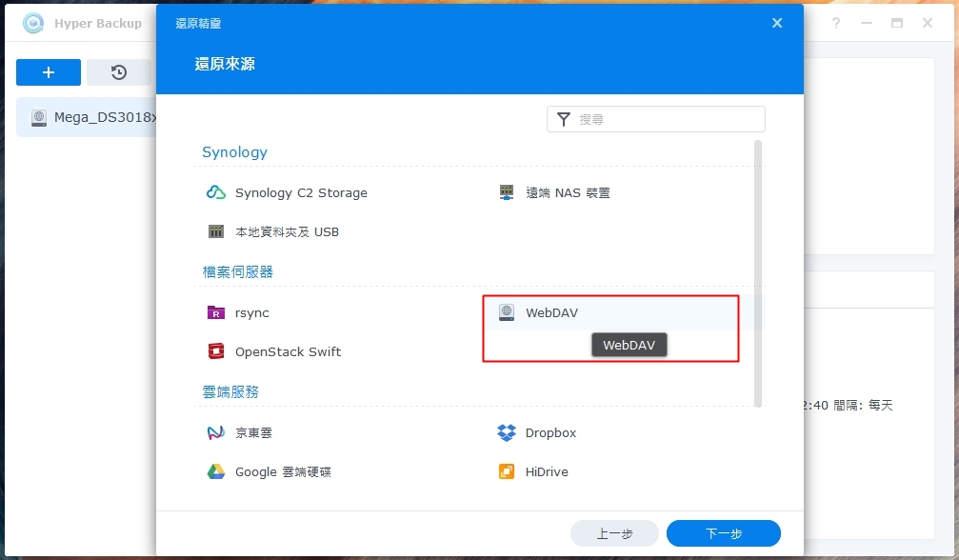Click the Synology C2 Storage cloud icon
Screen dimensions: 959x560
[216, 192]
